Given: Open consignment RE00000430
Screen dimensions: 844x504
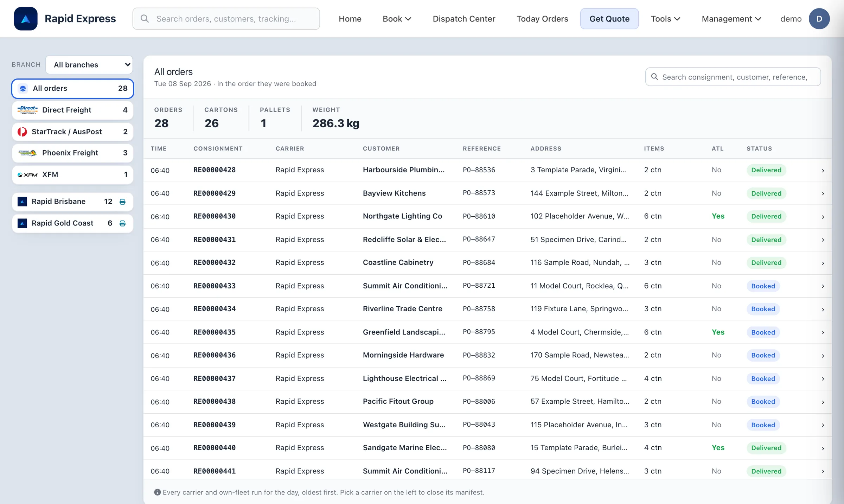Looking at the screenshot, I should pyautogui.click(x=215, y=216).
